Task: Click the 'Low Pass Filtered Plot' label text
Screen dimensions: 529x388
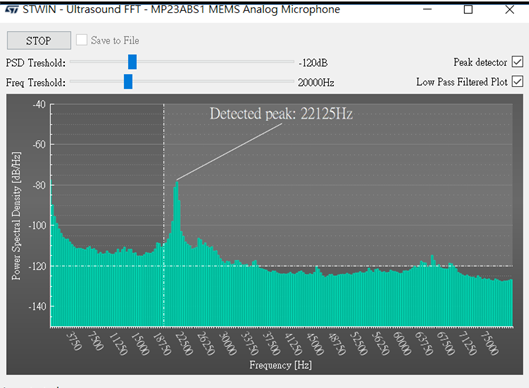Action: (x=462, y=82)
